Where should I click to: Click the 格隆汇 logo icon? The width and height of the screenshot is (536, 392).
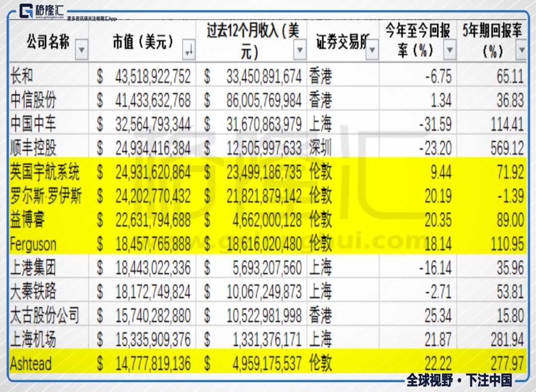[26, 11]
